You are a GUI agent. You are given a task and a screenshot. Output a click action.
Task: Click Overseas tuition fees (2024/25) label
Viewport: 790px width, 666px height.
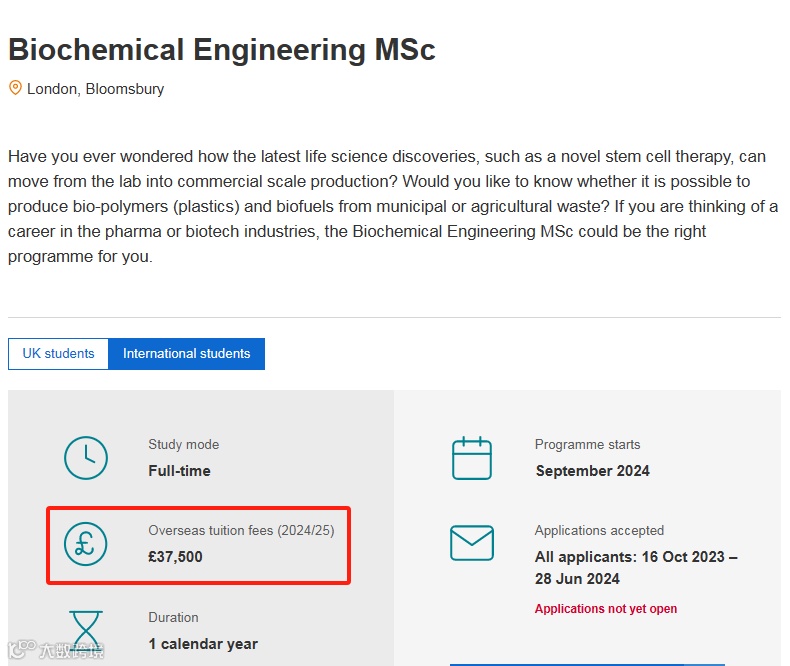point(241,530)
